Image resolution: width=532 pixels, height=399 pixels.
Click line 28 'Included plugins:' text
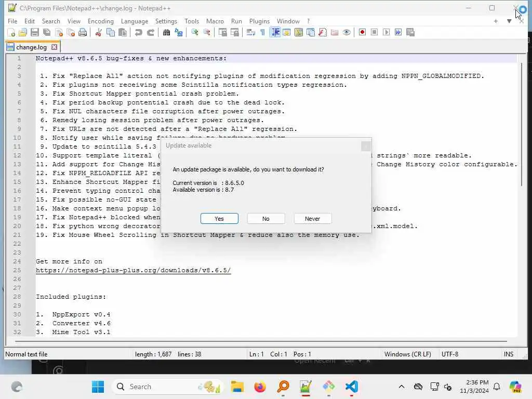[71, 297]
